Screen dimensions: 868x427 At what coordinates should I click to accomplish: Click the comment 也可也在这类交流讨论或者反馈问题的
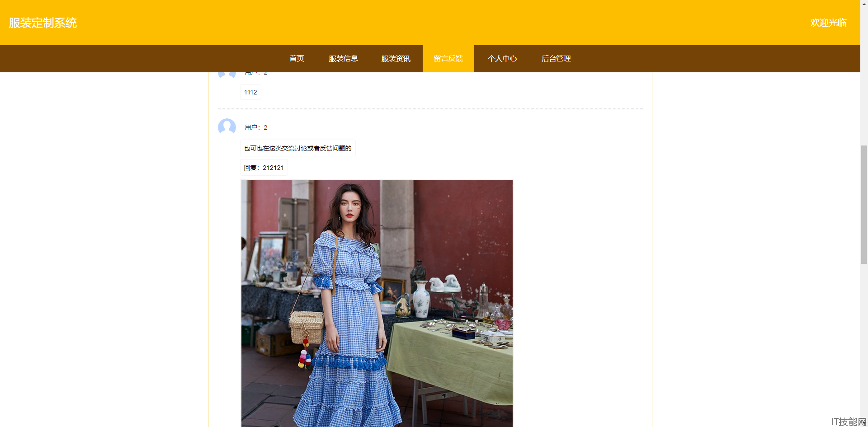click(297, 148)
